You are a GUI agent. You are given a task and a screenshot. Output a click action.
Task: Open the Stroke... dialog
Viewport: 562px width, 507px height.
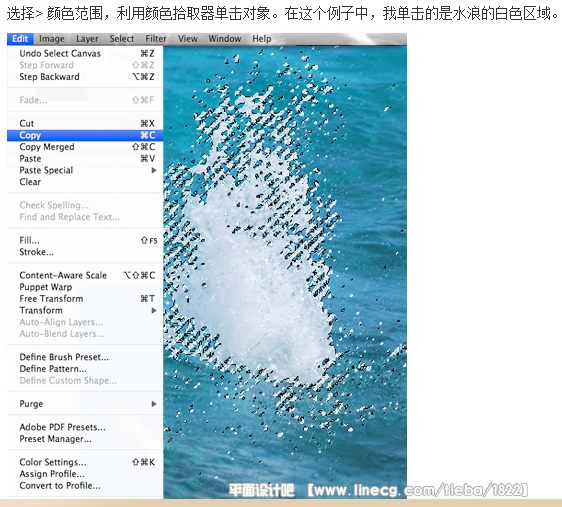[85, 252]
